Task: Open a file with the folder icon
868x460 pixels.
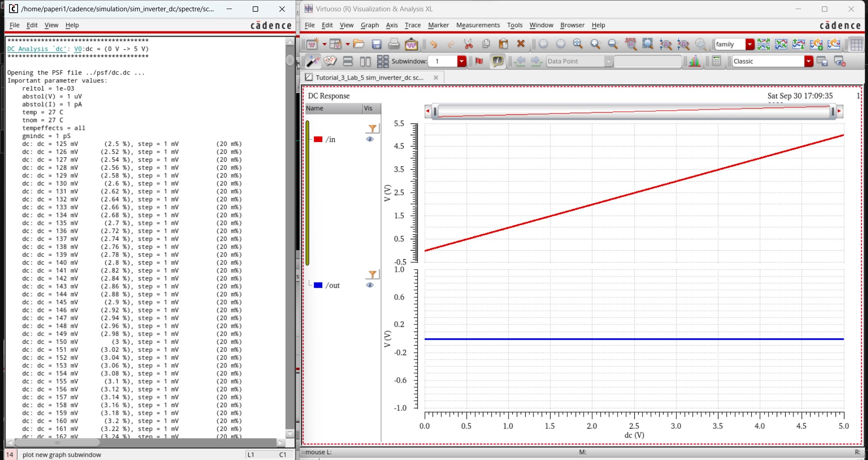Action: pyautogui.click(x=359, y=44)
